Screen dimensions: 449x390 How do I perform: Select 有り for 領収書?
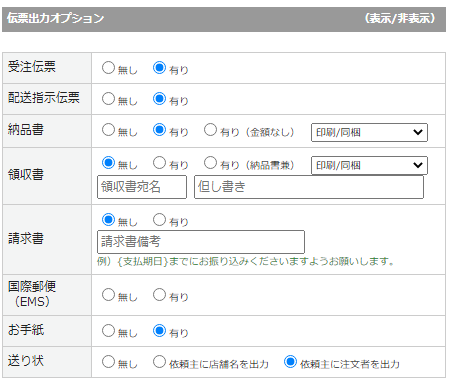pos(159,163)
